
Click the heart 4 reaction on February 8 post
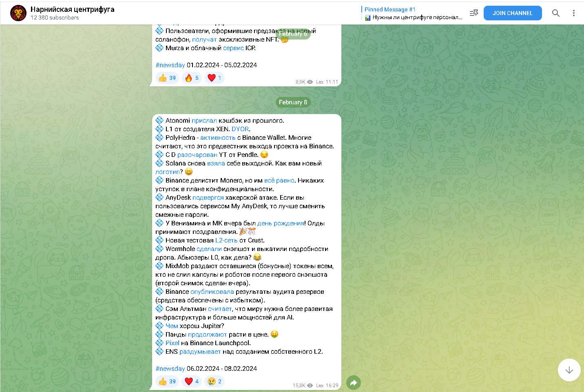coord(192,381)
